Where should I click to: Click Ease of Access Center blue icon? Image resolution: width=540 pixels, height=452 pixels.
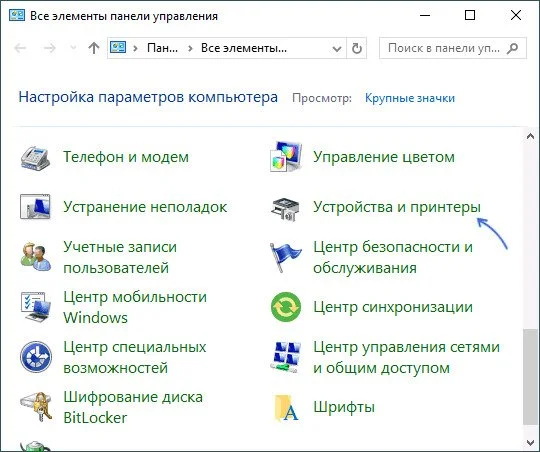tap(36, 357)
